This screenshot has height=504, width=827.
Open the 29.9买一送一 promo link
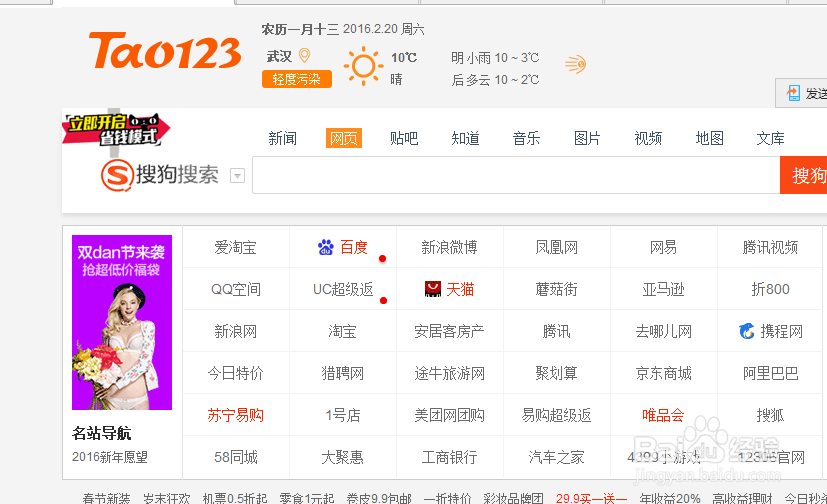tap(591, 498)
